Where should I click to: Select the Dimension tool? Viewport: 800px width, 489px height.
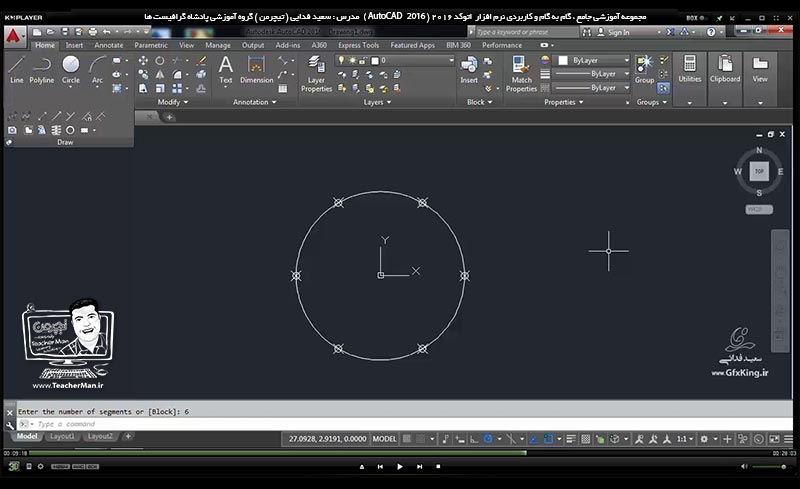click(x=257, y=69)
